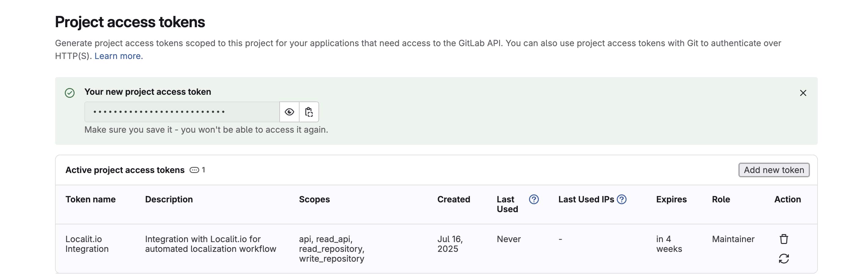
Task: Click the Scopes column header
Action: [314, 200]
